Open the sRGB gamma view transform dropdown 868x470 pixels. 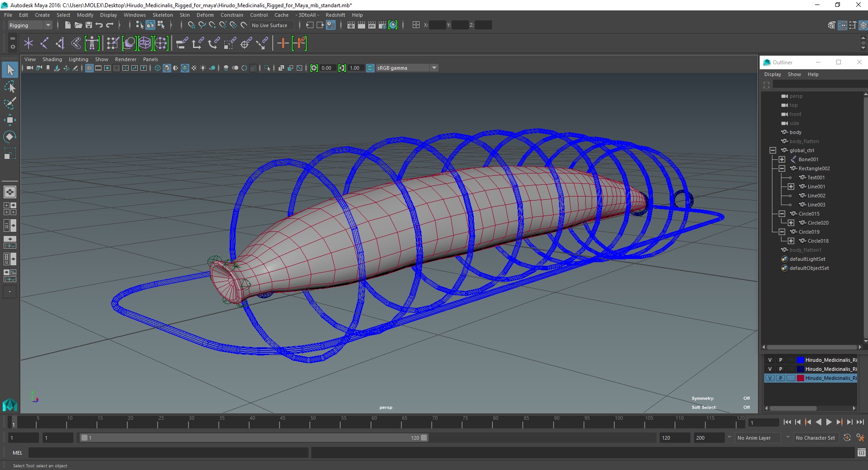[x=406, y=68]
